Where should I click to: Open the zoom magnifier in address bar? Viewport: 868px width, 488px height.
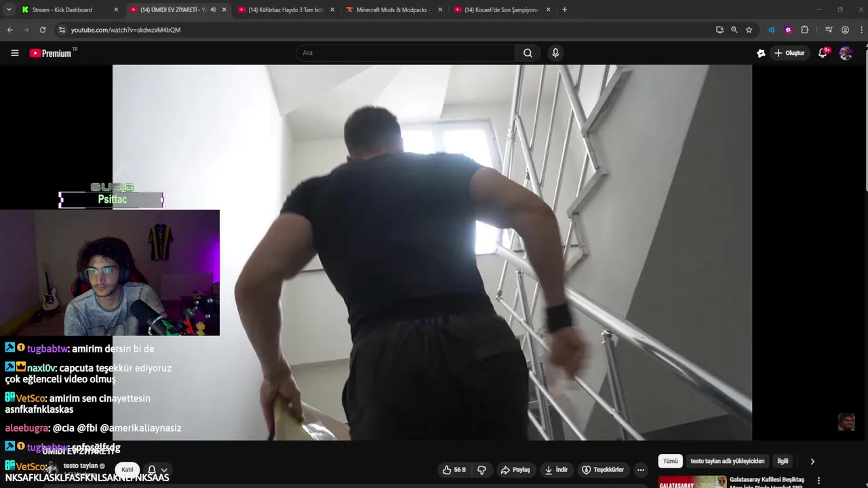click(734, 30)
